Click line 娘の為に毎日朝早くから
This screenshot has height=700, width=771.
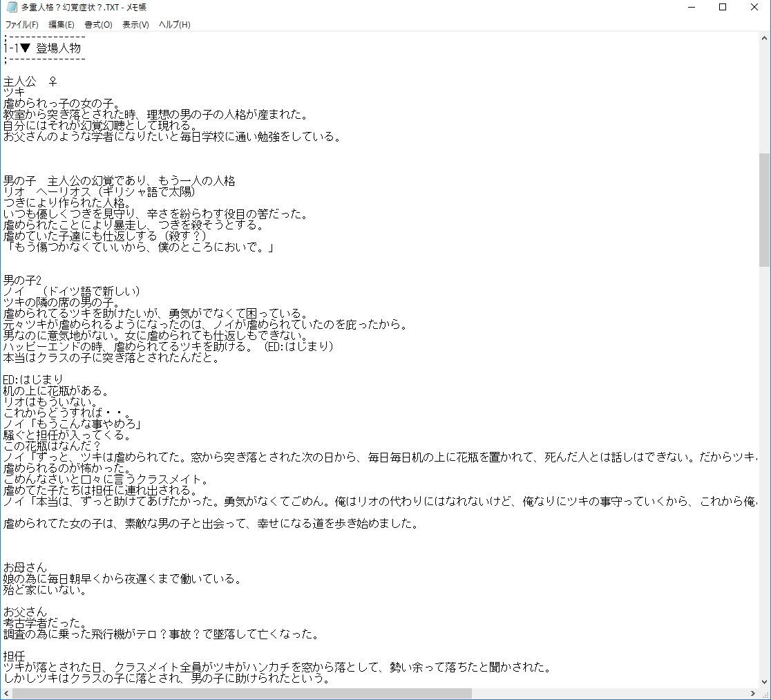(x=123, y=579)
